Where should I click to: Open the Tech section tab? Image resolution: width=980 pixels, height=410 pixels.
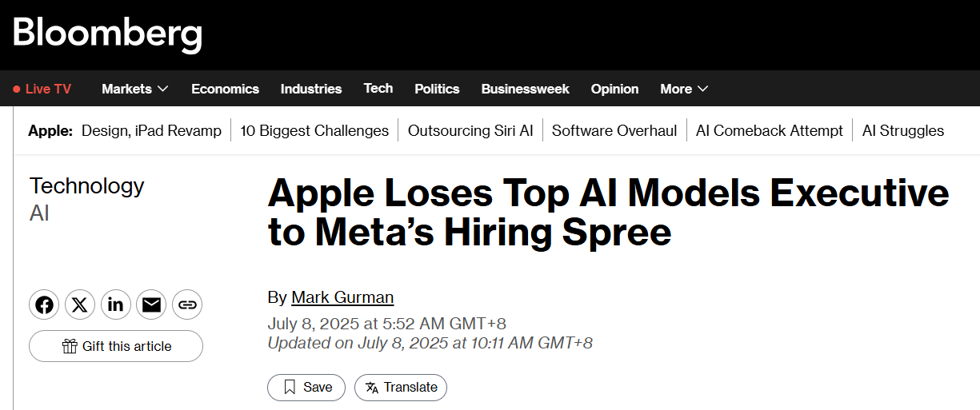[x=378, y=88]
